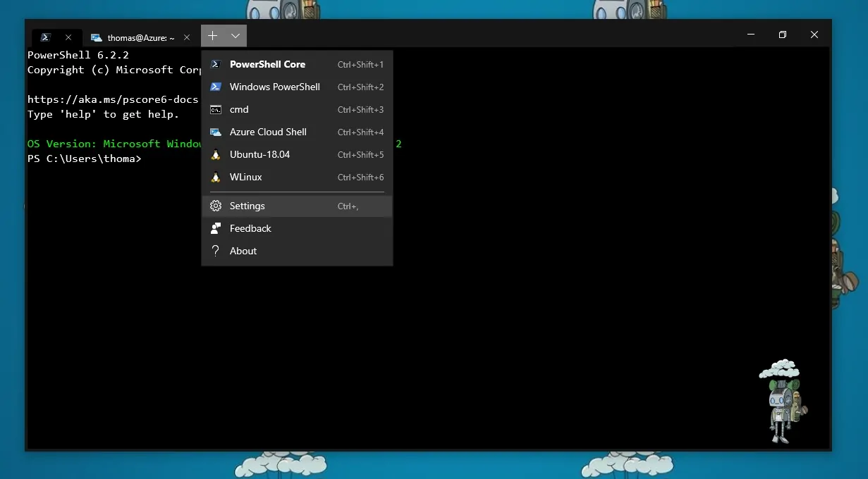Choose About from the menu

243,251
